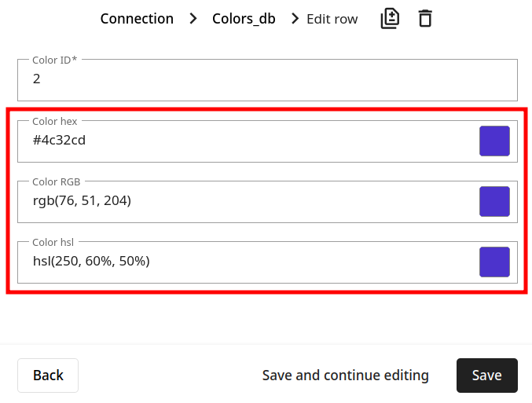Viewport: 532px width, 403px height.
Task: Open the Color hex swatch picker
Action: coord(494,141)
